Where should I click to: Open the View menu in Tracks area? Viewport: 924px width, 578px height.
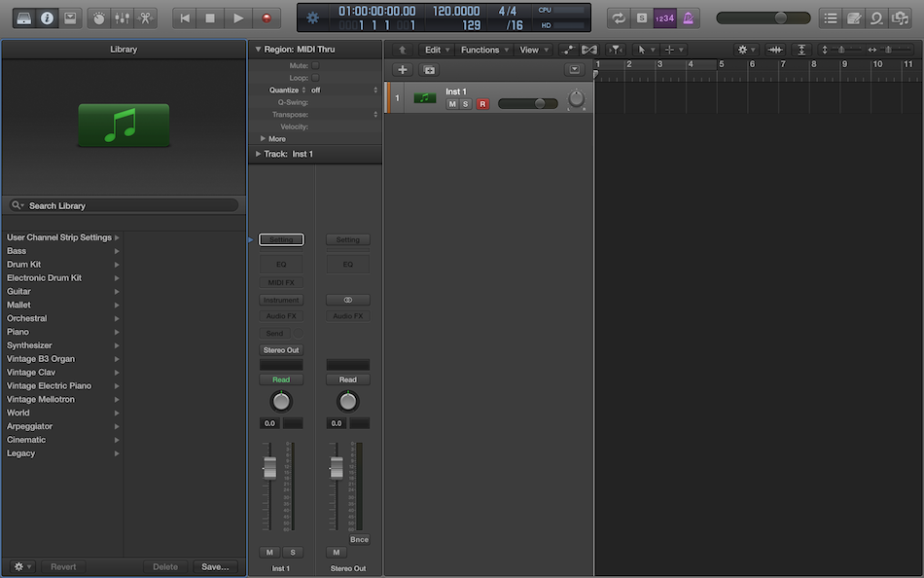tap(534, 50)
